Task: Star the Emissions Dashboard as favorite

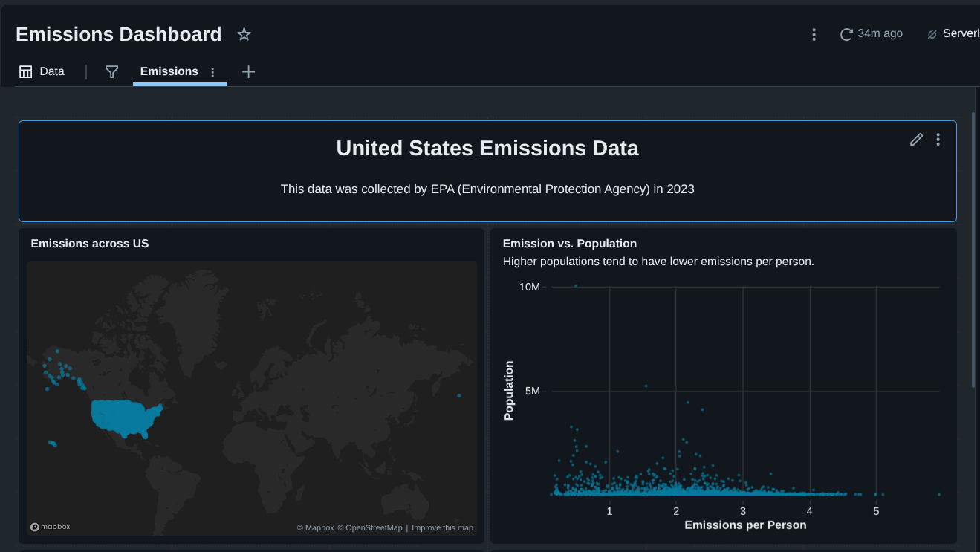Action: click(244, 34)
